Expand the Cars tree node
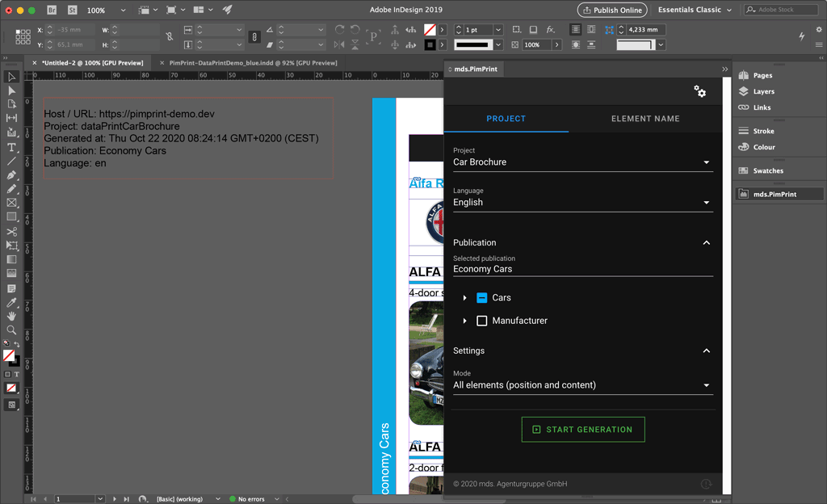The height and width of the screenshot is (504, 827). 464,298
